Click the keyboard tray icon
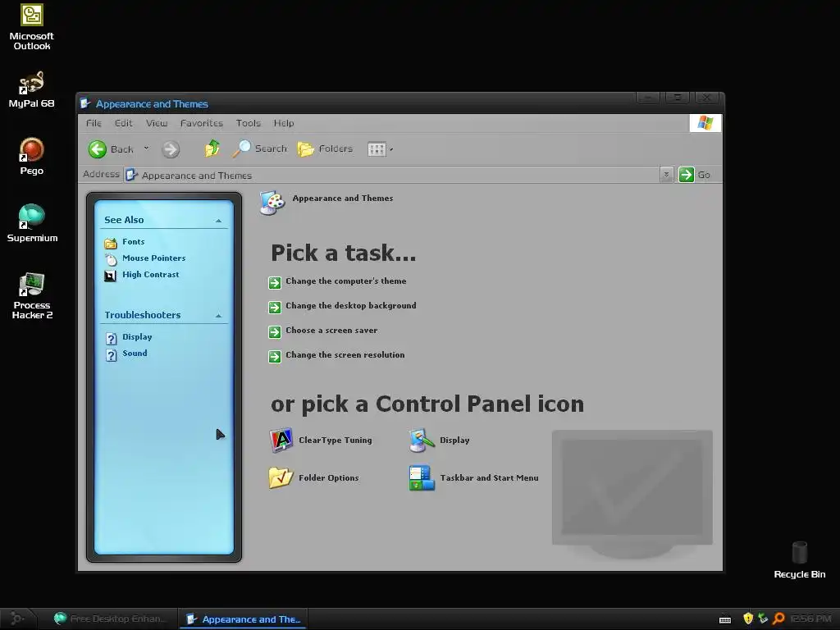The height and width of the screenshot is (630, 840). (725, 620)
